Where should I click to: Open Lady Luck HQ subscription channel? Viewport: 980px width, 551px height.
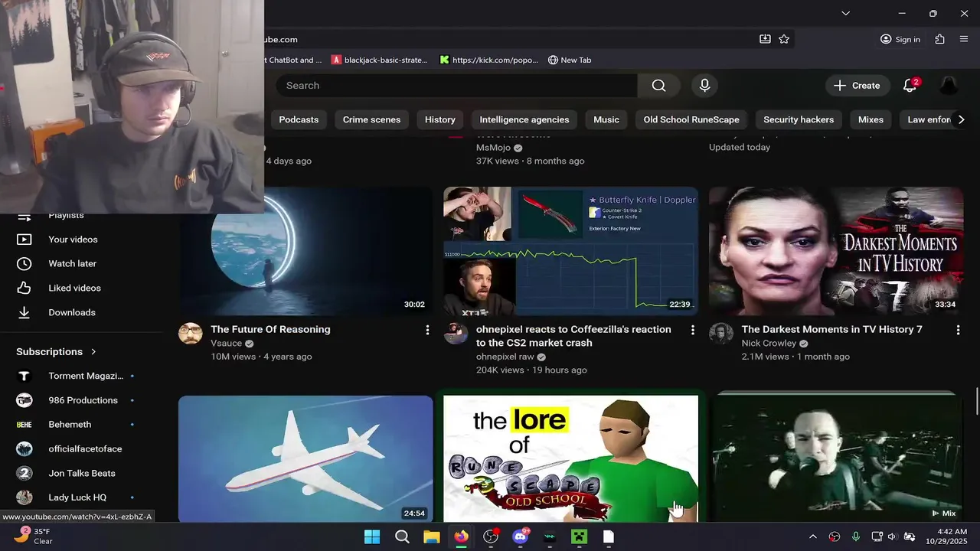77,497
